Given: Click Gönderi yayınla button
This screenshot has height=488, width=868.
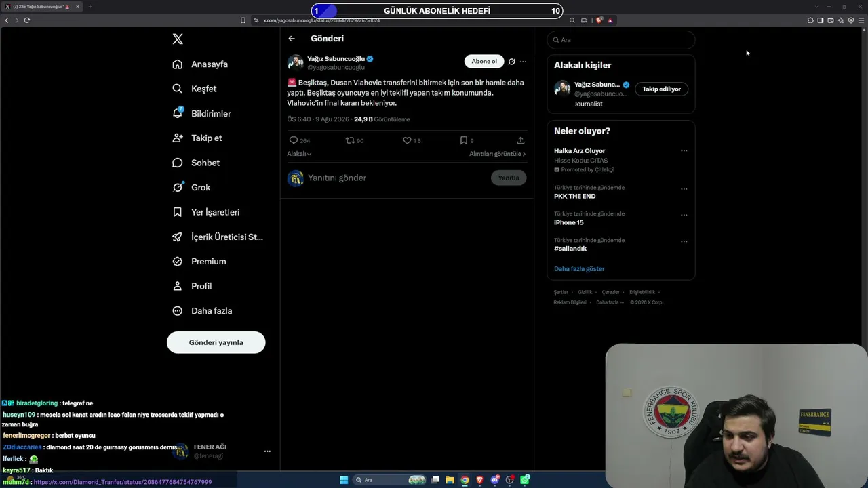Looking at the screenshot, I should tap(216, 342).
